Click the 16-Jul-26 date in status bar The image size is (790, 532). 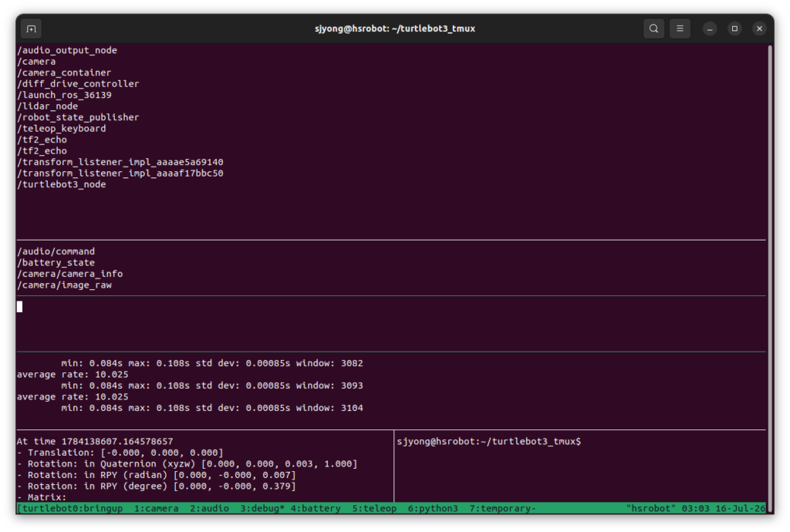point(740,508)
